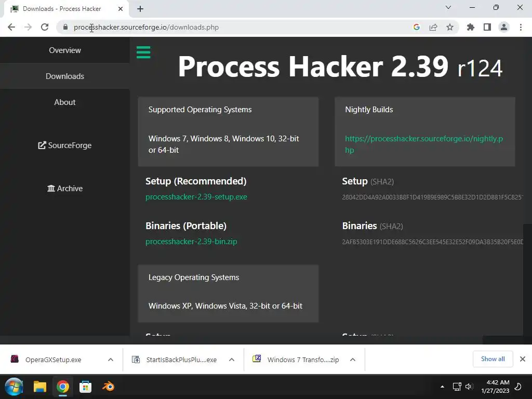Viewport: 532px width, 399px height.
Task: Share this page icon
Action: point(433,27)
